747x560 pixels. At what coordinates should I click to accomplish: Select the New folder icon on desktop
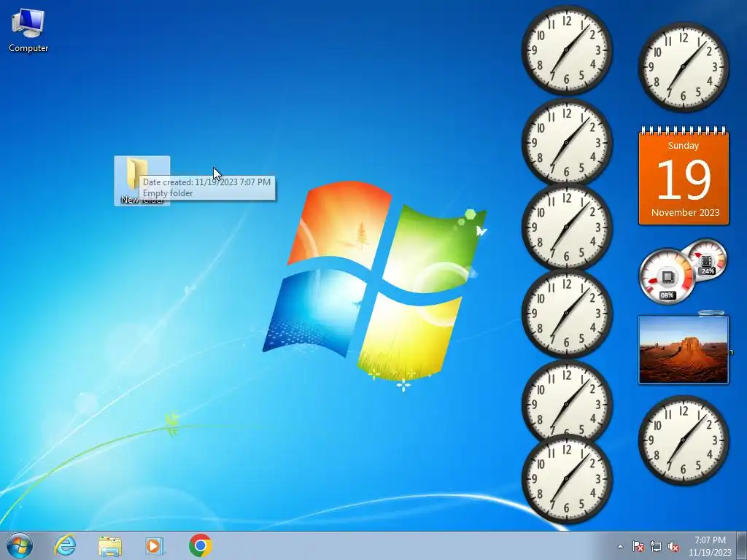coord(142,181)
